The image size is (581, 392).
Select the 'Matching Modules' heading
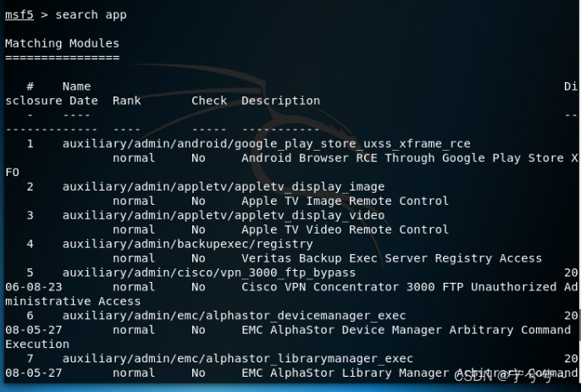click(63, 43)
